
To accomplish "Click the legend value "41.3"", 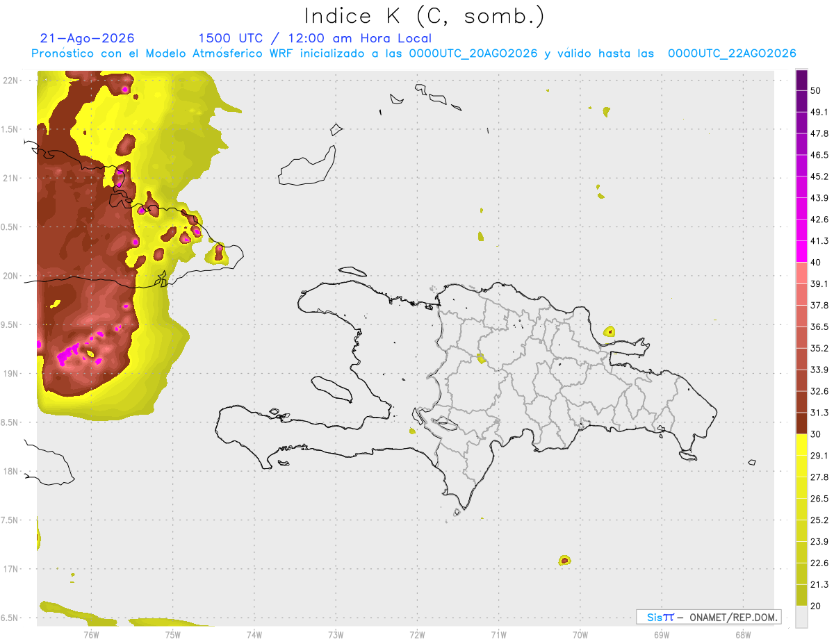I will (819, 241).
